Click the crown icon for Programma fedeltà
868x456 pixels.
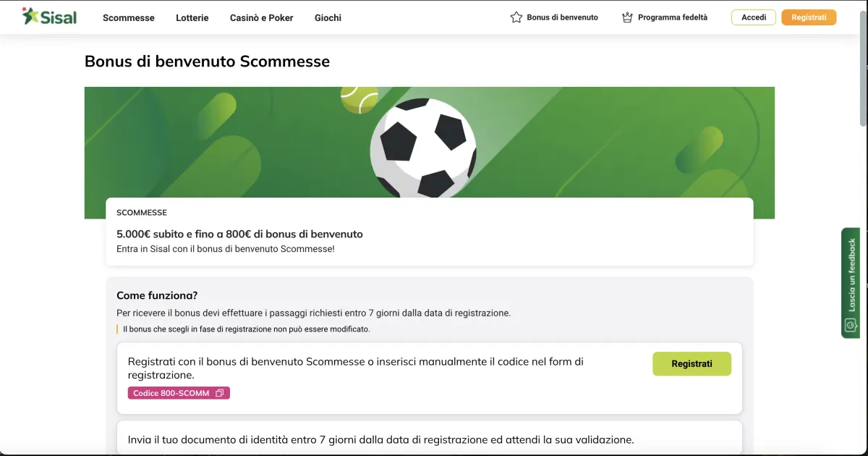[x=627, y=17]
